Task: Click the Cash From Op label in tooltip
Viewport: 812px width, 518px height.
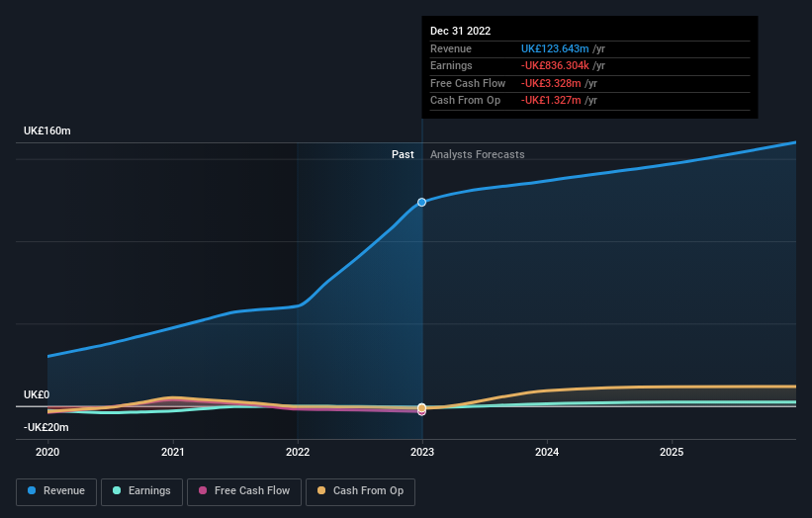Action: click(465, 101)
